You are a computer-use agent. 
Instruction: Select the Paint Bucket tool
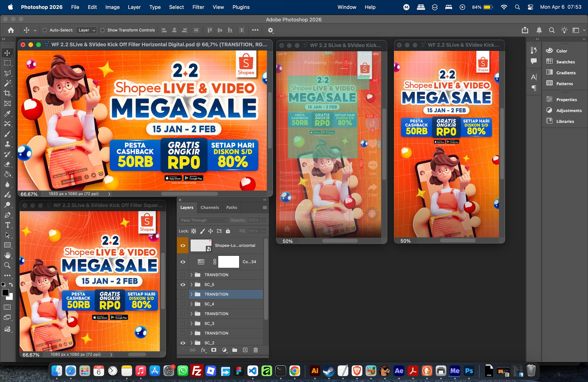(x=7, y=174)
